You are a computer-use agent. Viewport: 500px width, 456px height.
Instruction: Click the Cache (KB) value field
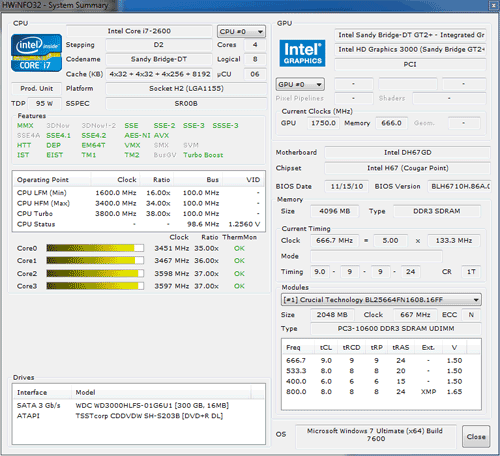pyautogui.click(x=160, y=74)
